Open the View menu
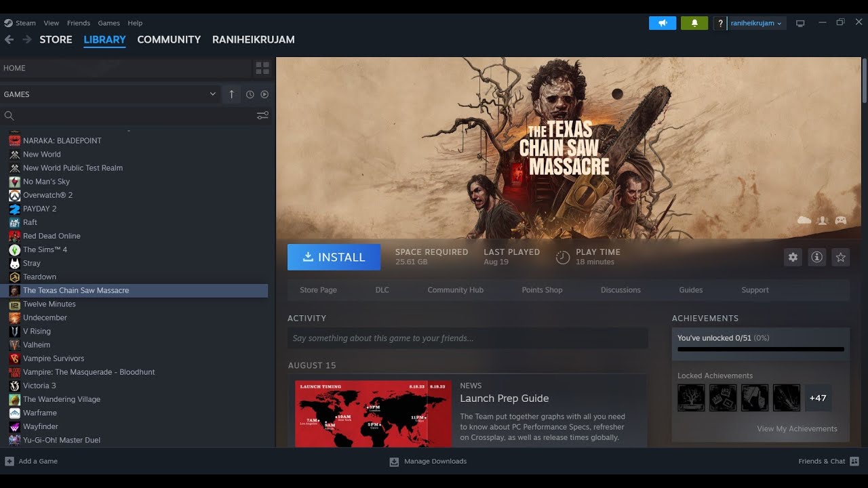Viewport: 868px width, 488px height. [x=51, y=23]
